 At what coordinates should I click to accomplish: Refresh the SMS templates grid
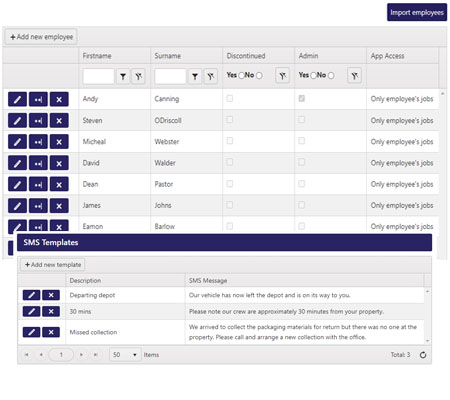(x=423, y=355)
